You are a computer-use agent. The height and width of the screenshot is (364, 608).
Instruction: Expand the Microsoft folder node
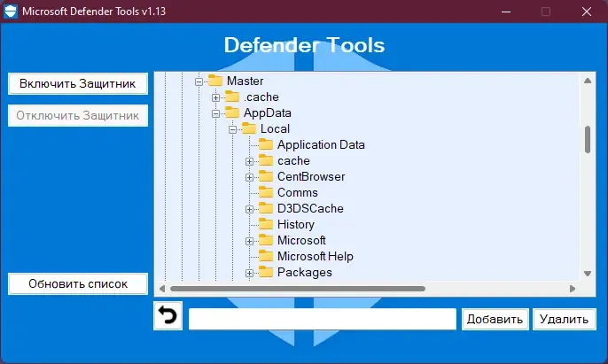[x=250, y=241]
